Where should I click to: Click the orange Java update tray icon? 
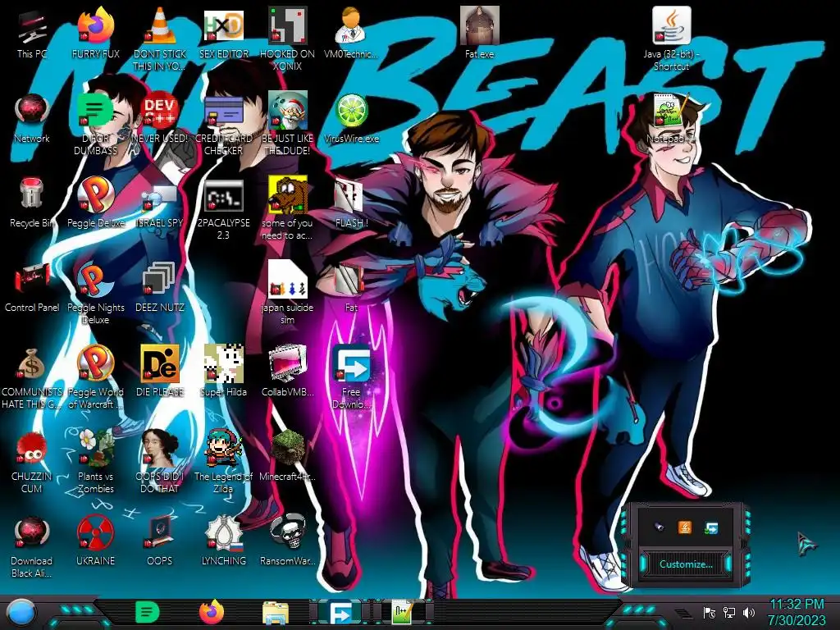coord(685,527)
